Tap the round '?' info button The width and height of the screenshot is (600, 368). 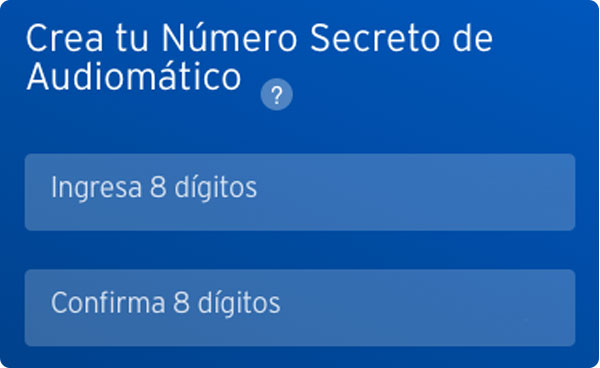[x=277, y=94]
